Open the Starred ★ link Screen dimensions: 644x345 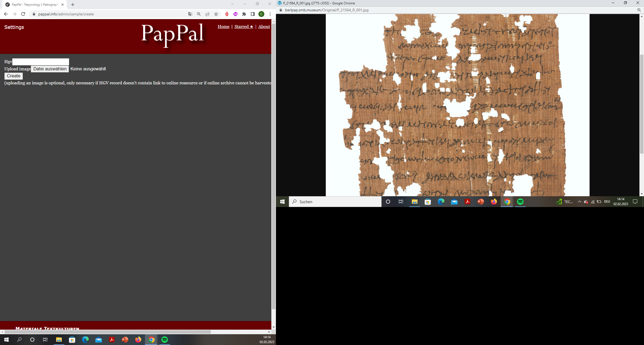pos(244,26)
